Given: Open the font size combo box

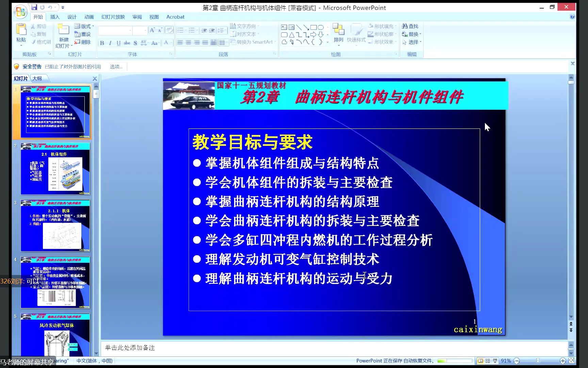Looking at the screenshot, I should [141, 31].
